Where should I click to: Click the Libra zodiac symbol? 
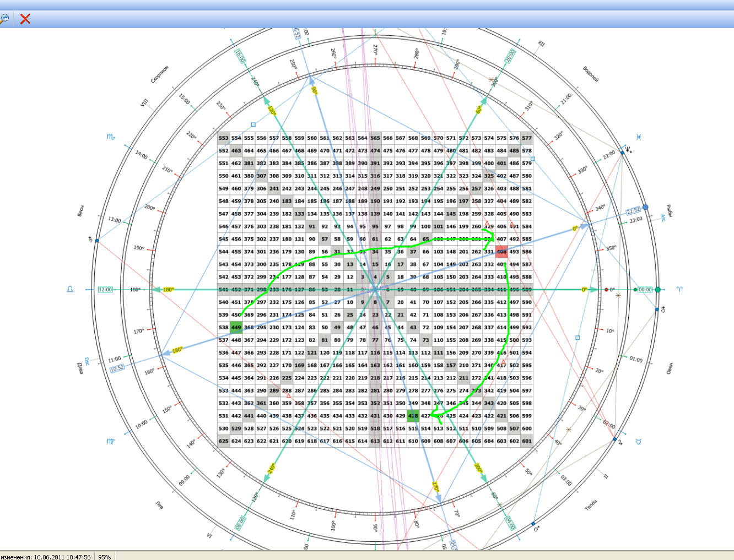click(x=70, y=289)
